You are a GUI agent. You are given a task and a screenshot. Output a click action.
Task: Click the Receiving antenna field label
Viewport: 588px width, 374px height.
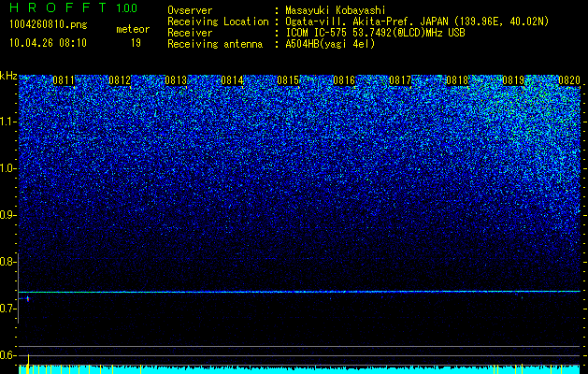215,44
